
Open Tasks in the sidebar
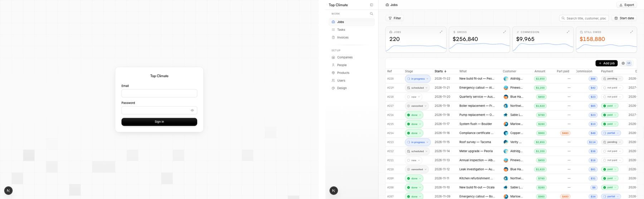click(352, 30)
